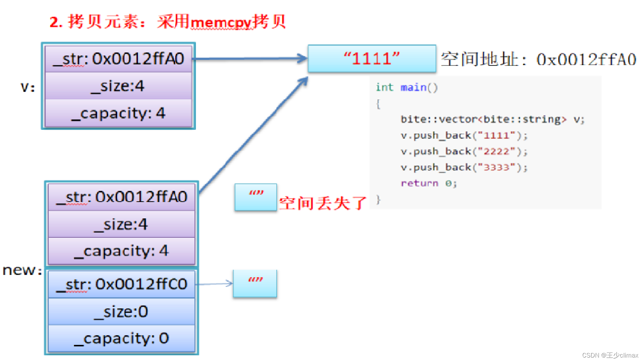Click the '_capacity: 4' cell in the new block
The width and height of the screenshot is (644, 362).
click(x=122, y=251)
